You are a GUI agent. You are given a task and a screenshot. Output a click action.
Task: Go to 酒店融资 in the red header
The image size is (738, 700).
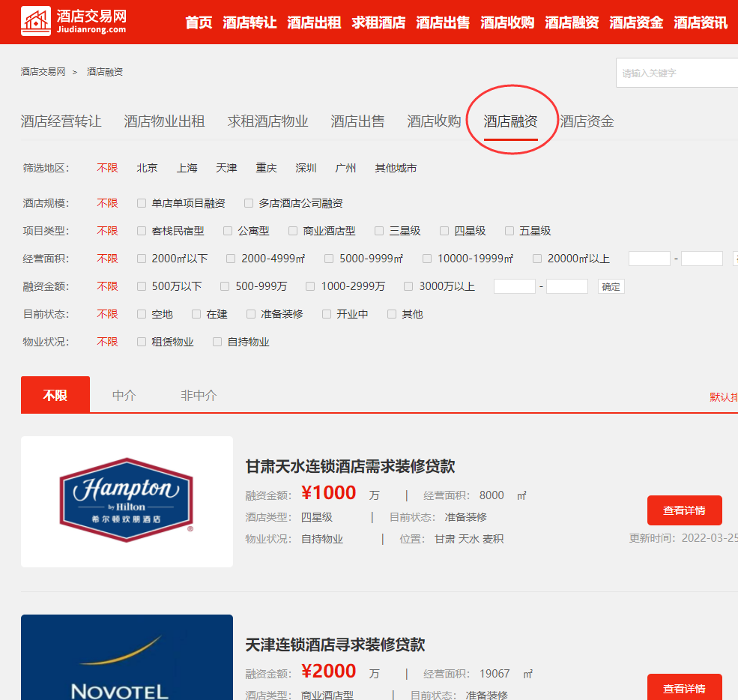coord(572,22)
